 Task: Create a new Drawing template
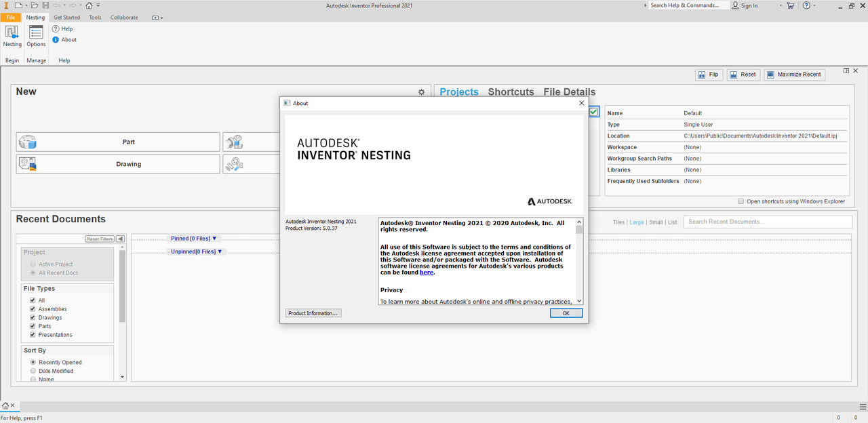118,164
